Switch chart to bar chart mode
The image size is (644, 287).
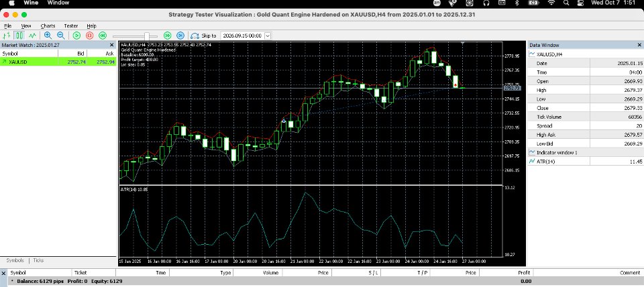[x=6, y=36]
